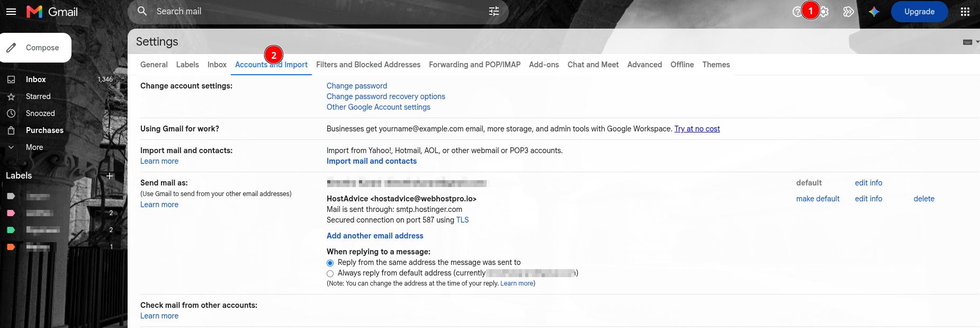980x328 pixels.
Task: Open the input tools keyboard dropdown
Action: pos(971,42)
